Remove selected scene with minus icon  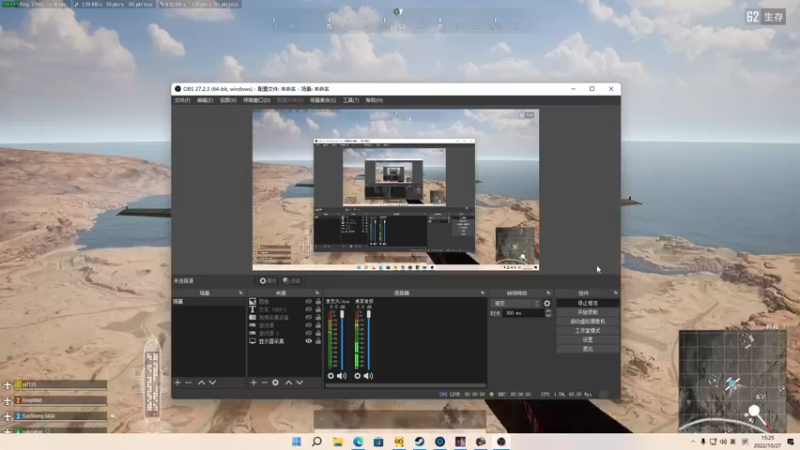(188, 382)
